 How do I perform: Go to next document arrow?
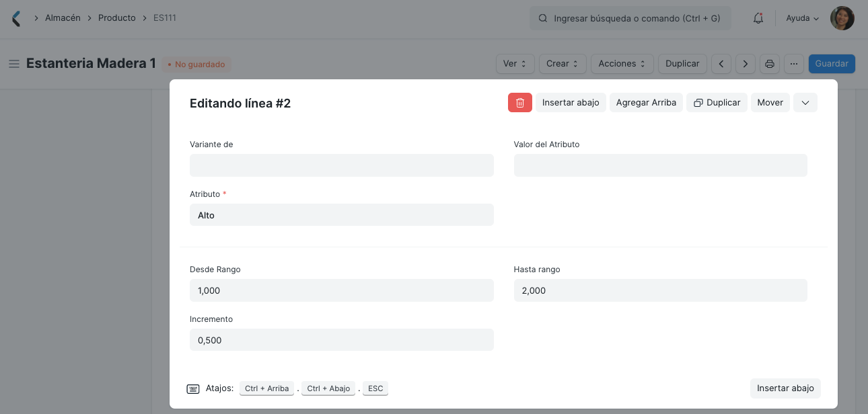tap(745, 64)
